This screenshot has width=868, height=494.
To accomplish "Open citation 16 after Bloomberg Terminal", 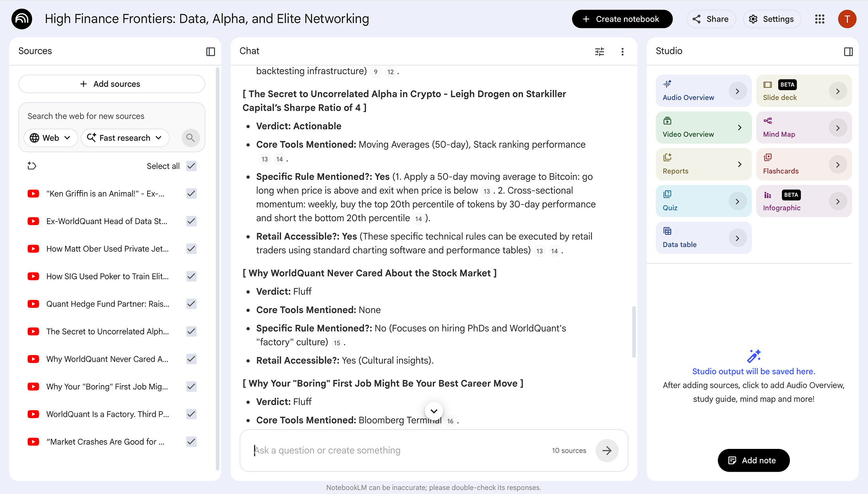I will point(450,421).
